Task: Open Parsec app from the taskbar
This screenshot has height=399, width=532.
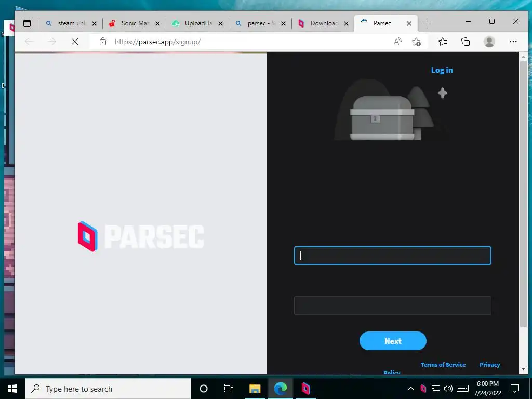Action: [305, 389]
